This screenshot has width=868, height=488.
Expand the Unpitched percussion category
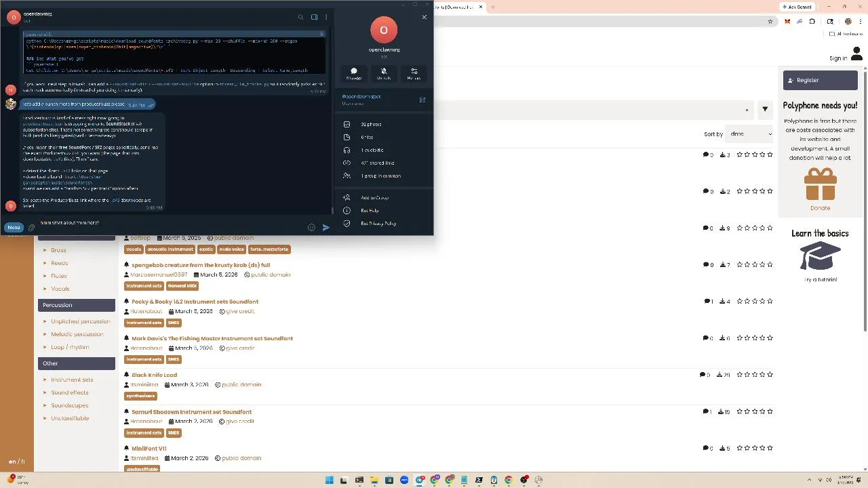point(80,321)
